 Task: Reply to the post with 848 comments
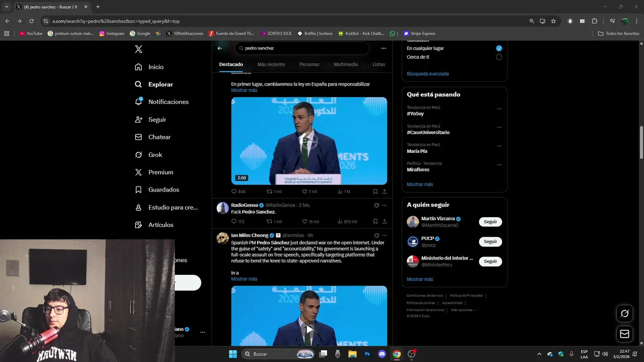click(x=238, y=192)
